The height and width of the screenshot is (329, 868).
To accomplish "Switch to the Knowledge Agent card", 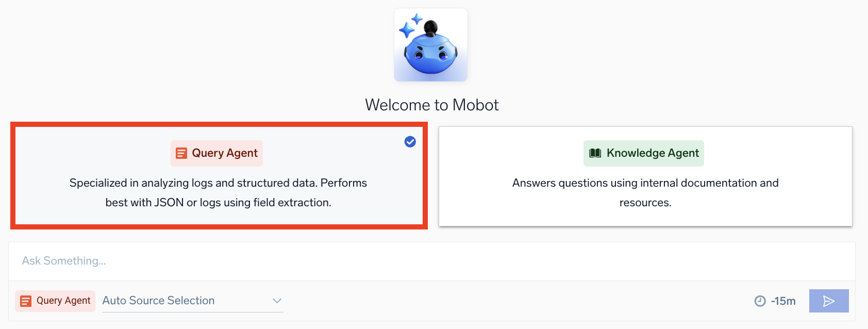I will click(645, 176).
